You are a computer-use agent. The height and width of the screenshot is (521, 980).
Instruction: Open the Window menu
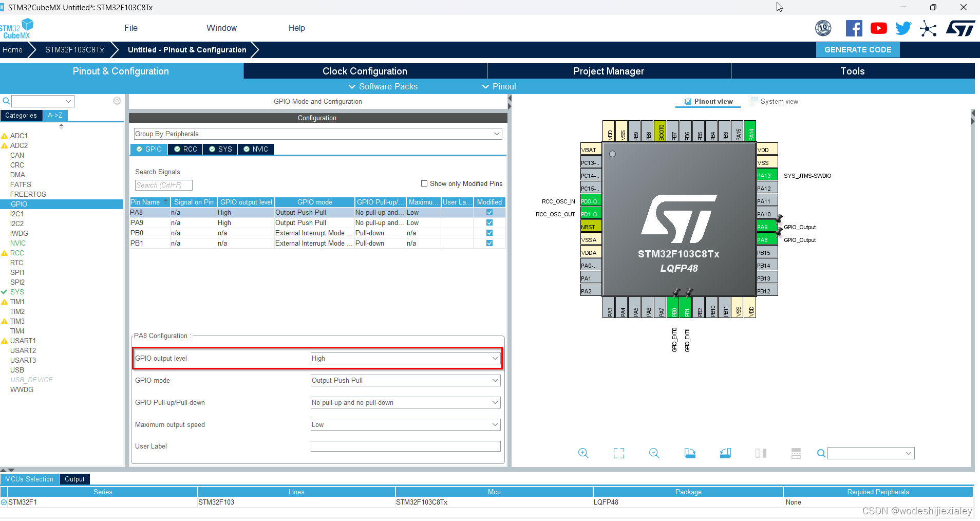click(221, 28)
